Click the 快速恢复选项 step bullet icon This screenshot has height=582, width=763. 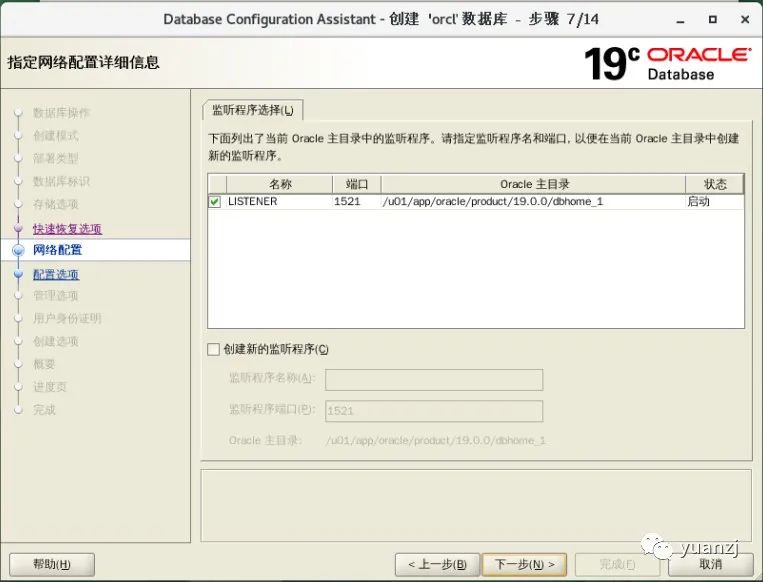[x=18, y=228]
